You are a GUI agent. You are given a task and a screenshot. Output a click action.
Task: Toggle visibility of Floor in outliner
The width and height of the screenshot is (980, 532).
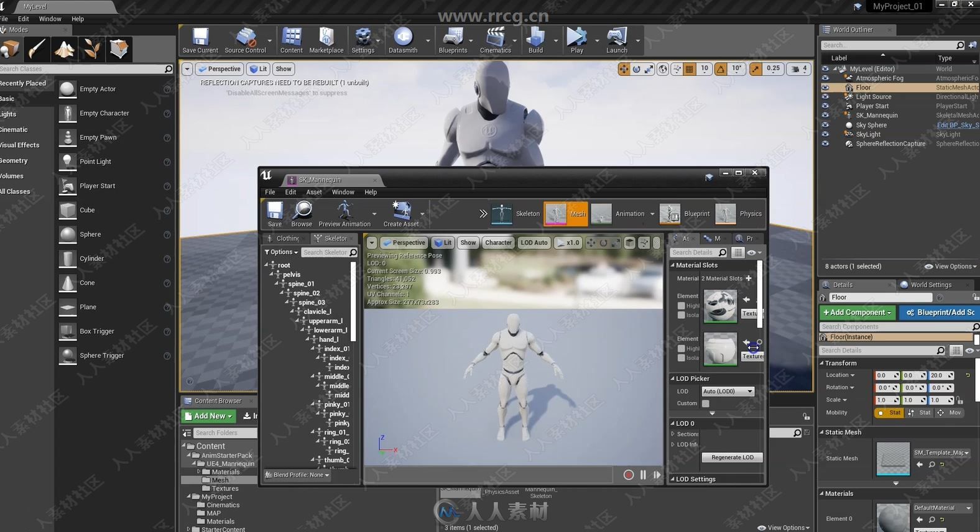[x=825, y=88]
